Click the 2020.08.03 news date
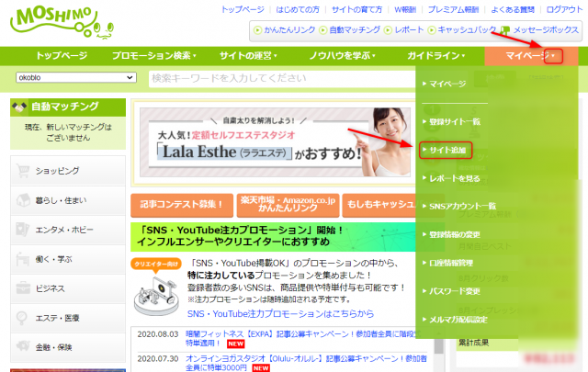588x372 pixels. tap(157, 334)
